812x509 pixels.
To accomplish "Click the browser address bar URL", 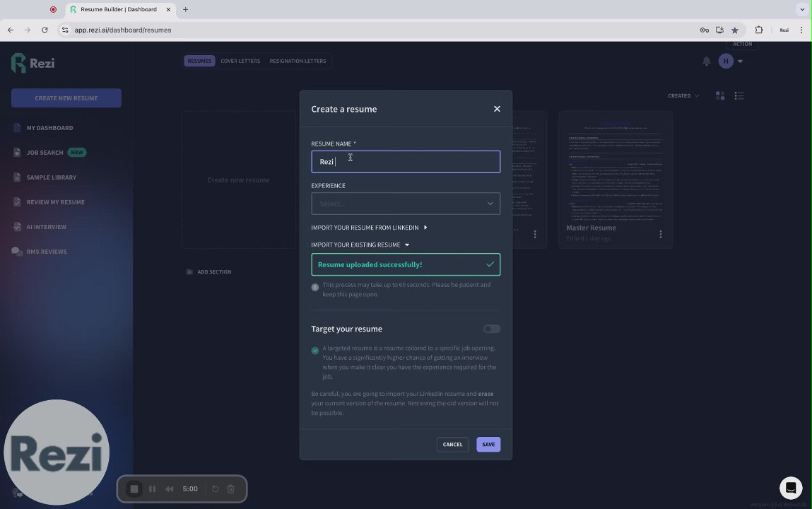I will (123, 30).
